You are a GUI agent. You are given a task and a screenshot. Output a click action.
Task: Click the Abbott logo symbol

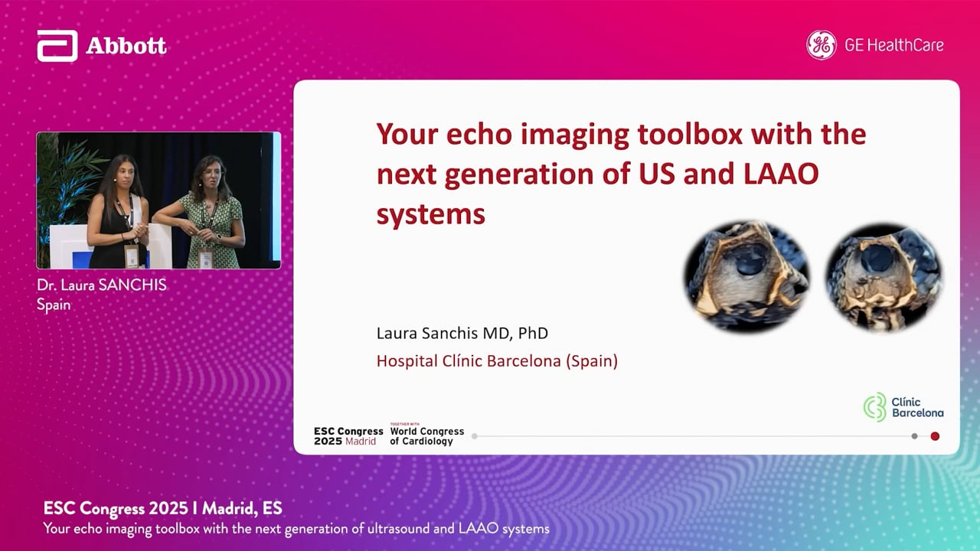pos(57,46)
